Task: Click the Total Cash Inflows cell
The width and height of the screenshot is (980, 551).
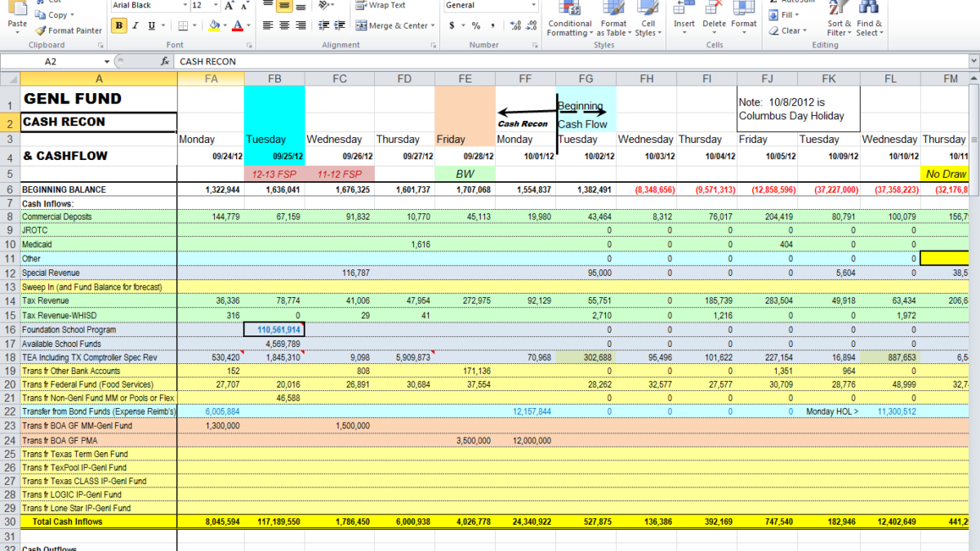Action: tap(99, 521)
